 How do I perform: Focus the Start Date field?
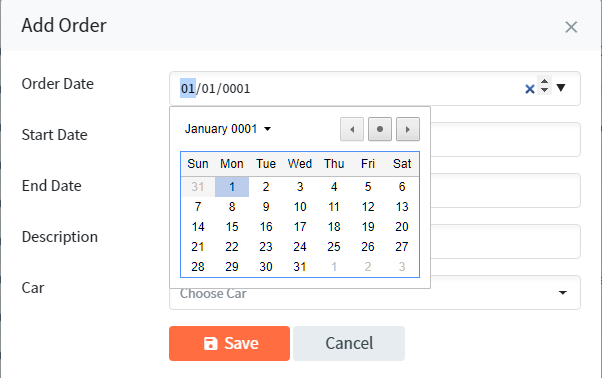[x=505, y=139]
